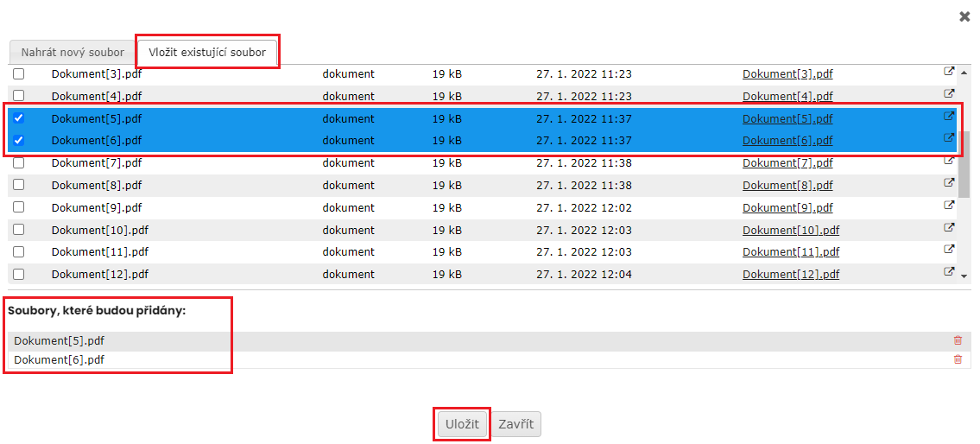Switch to Nahrát nový soubor tab
The height and width of the screenshot is (444, 980).
click(x=73, y=52)
